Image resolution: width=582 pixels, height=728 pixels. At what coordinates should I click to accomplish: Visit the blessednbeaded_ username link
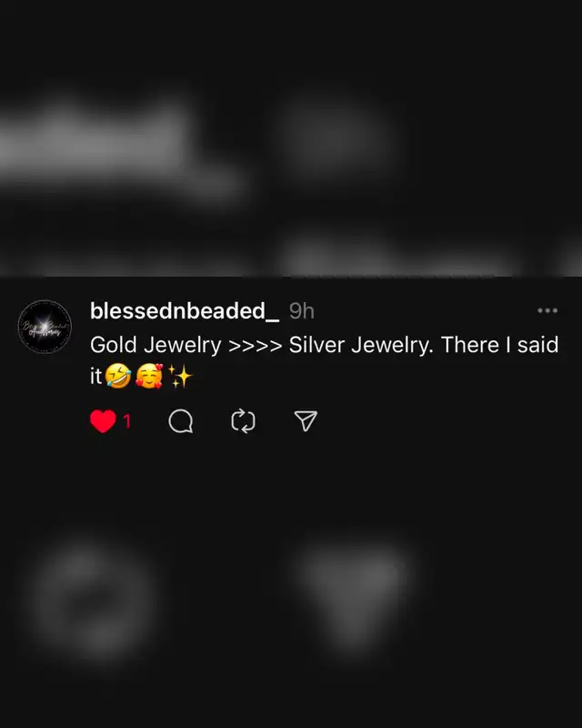(x=185, y=310)
